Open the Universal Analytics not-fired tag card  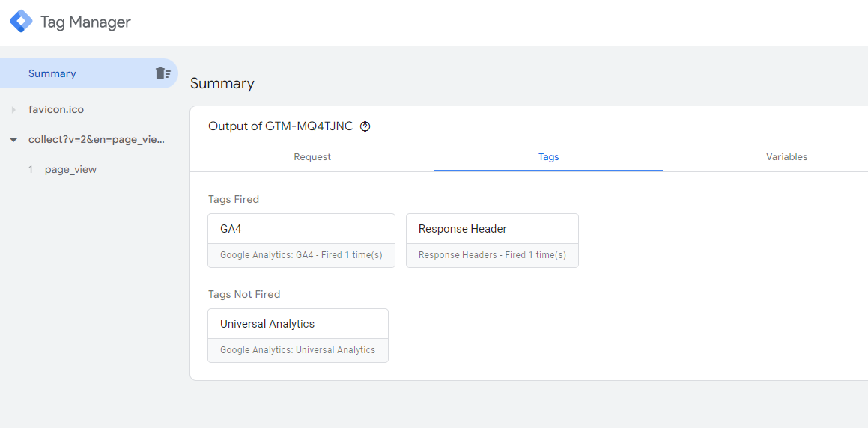[298, 336]
